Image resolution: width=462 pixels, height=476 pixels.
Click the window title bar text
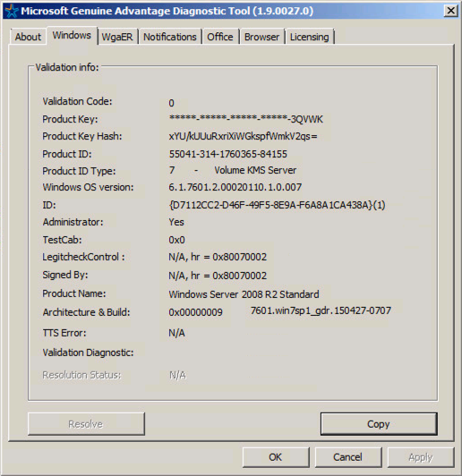167,11
